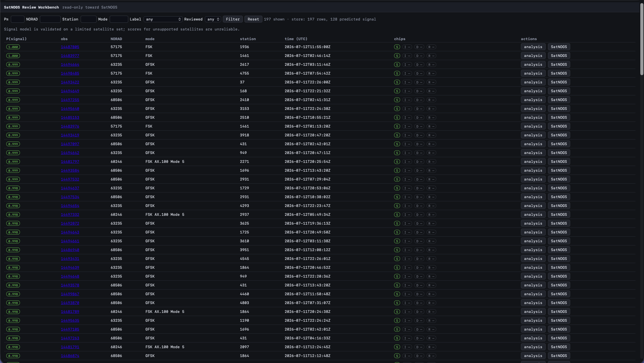Open the Label filter dropdown

tap(163, 19)
